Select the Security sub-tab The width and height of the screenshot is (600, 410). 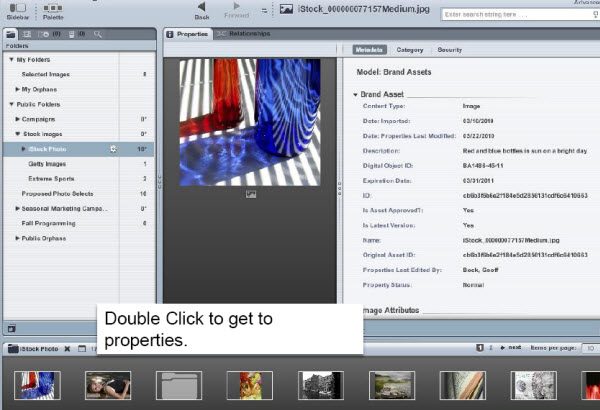[x=450, y=50]
